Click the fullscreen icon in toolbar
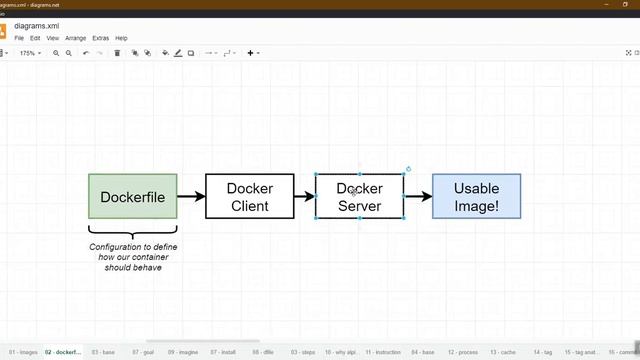 pos(629,53)
